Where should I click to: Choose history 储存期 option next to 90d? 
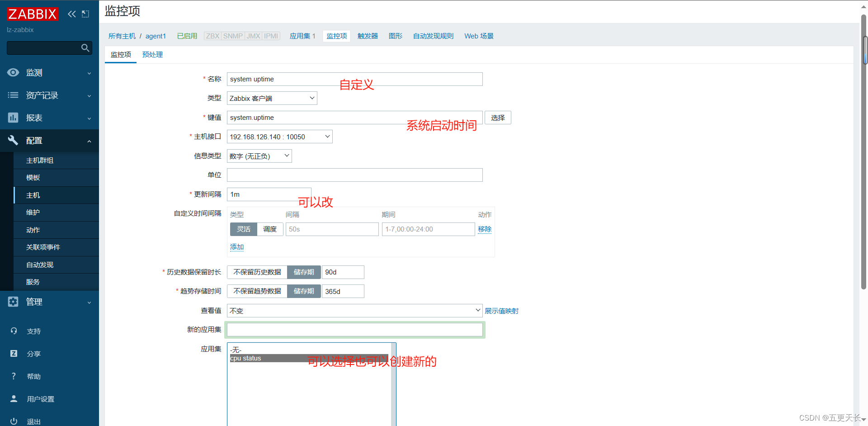[x=304, y=272]
